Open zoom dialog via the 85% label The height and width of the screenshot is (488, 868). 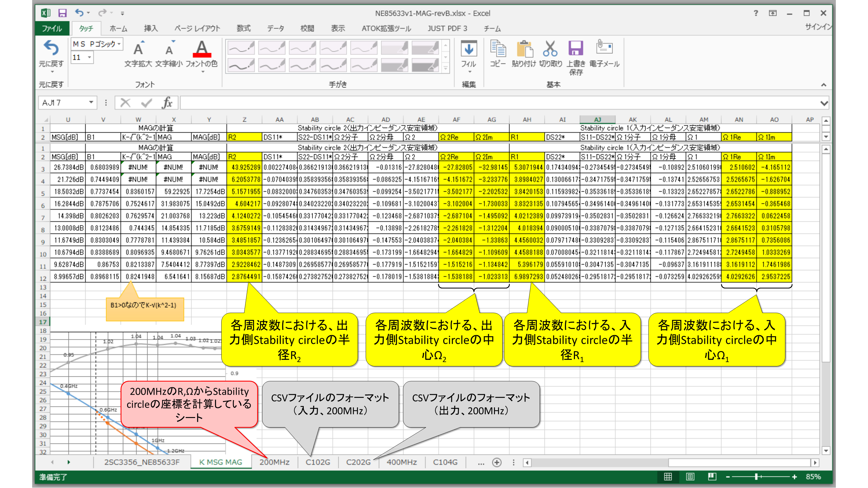[813, 477]
